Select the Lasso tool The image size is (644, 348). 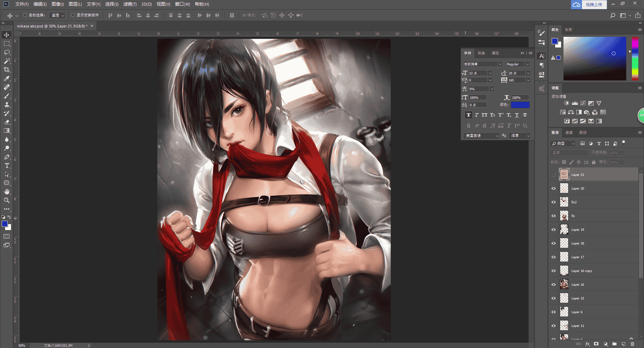(x=7, y=52)
